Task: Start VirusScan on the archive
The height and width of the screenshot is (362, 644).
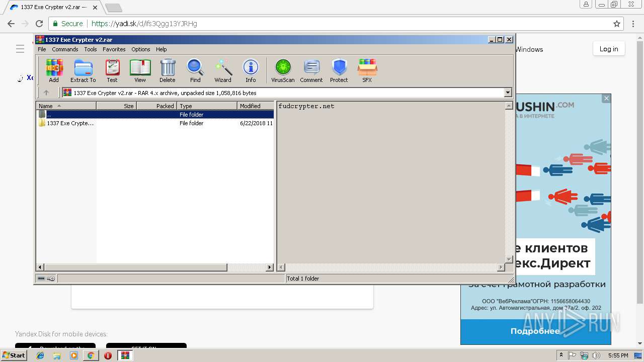Action: (283, 70)
